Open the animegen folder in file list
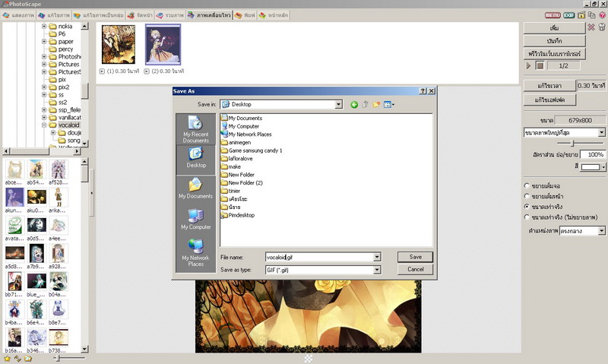Image resolution: width=608 pixels, height=364 pixels. (236, 142)
